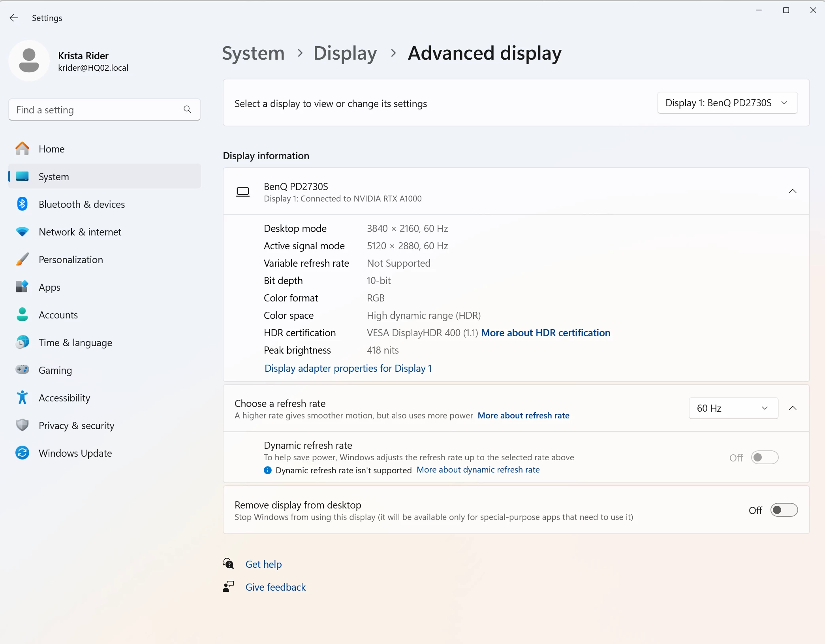825x644 pixels.
Task: Click the Network & internet Wi-Fi icon
Action: coord(22,232)
